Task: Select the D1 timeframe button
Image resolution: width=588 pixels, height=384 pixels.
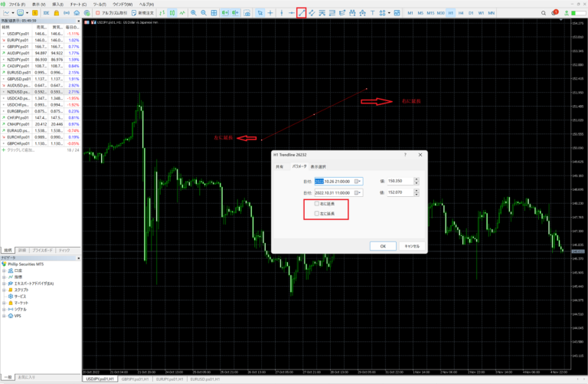Action: click(470, 13)
